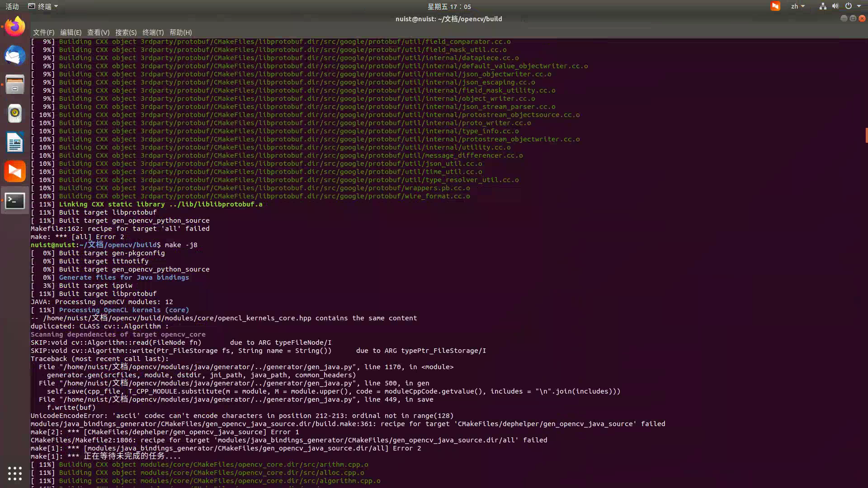Click 'Built target ittnotify' line
Viewport: 868px width, 488px height.
(90, 261)
